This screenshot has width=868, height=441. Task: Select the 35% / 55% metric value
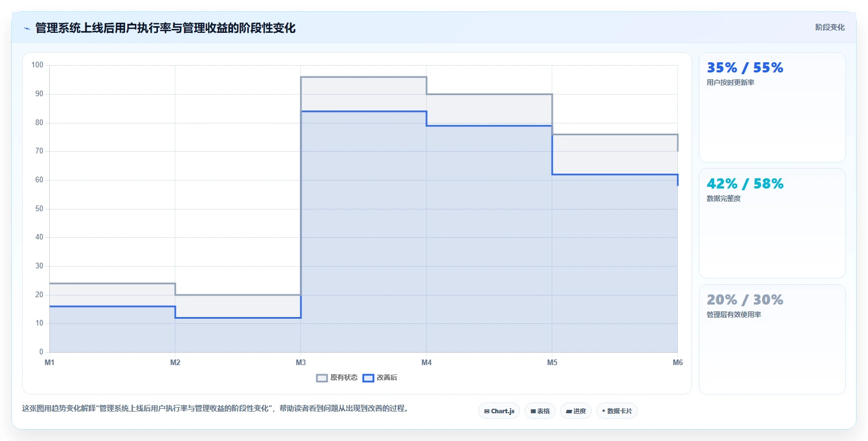(x=745, y=68)
